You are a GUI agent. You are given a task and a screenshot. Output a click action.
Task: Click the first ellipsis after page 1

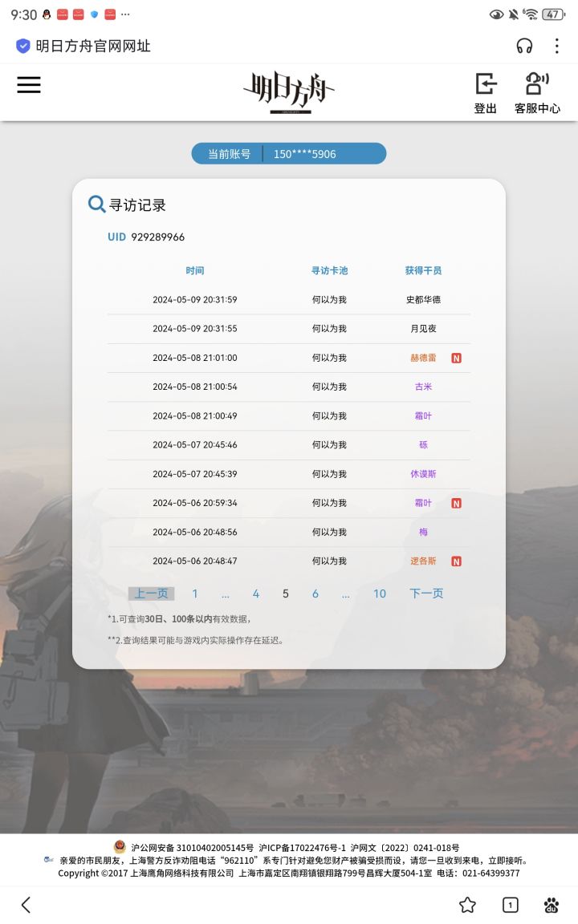(226, 594)
